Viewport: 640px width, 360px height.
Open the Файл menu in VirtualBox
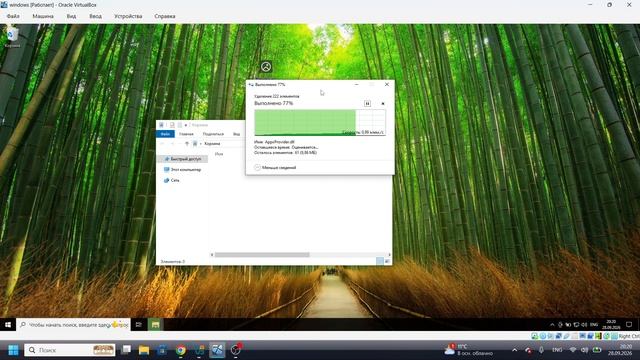point(13,16)
